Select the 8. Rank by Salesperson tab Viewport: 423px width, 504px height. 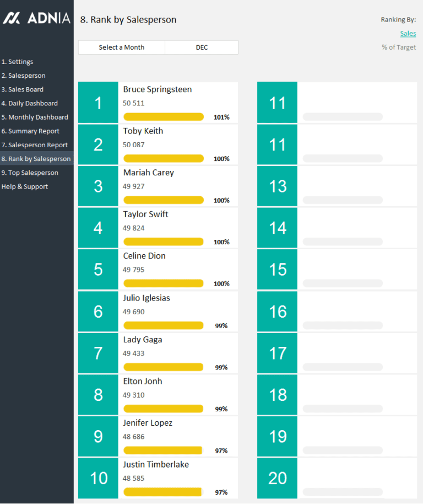point(34,158)
